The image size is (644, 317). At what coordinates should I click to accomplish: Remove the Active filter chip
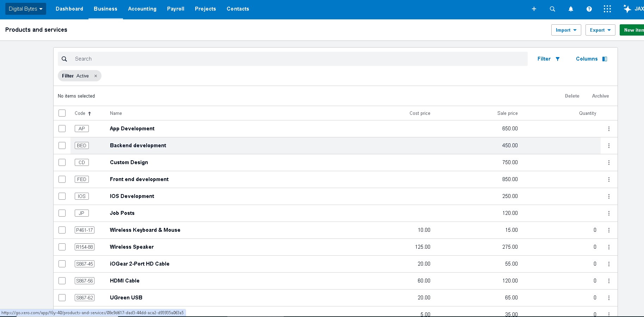tap(96, 76)
